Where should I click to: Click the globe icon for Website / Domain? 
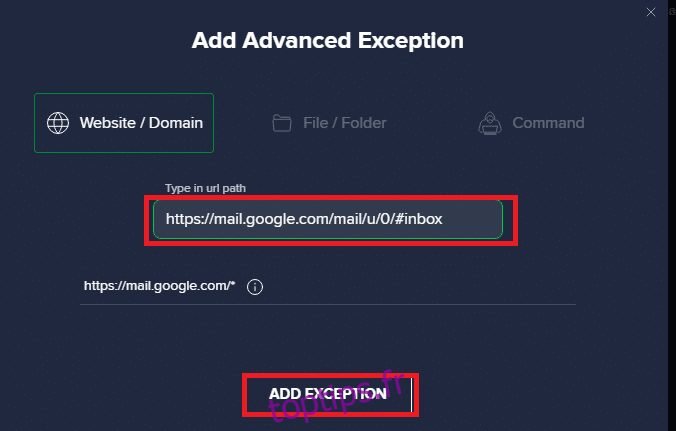pyautogui.click(x=58, y=123)
